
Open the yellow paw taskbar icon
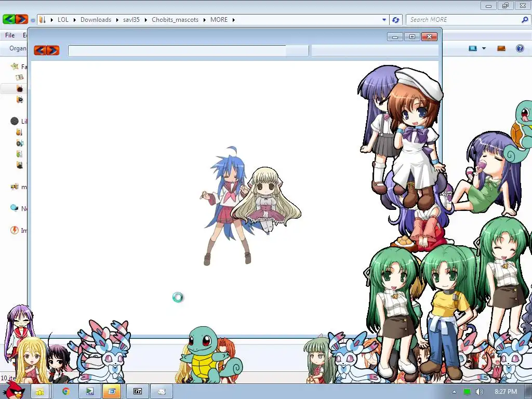(40, 392)
